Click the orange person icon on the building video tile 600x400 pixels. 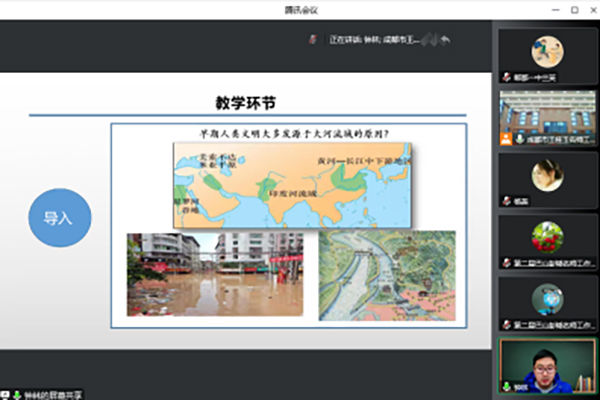point(506,139)
